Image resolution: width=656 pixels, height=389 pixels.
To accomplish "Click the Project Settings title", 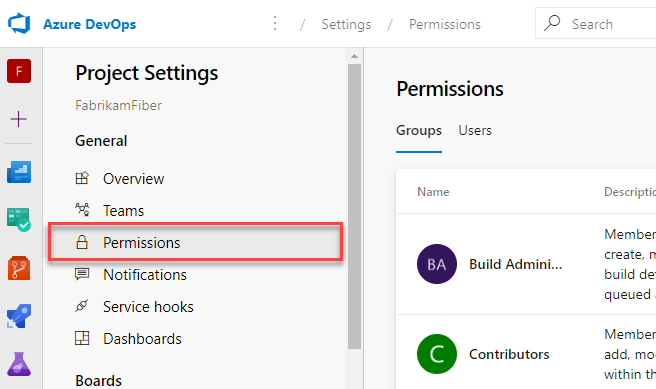I will (147, 73).
